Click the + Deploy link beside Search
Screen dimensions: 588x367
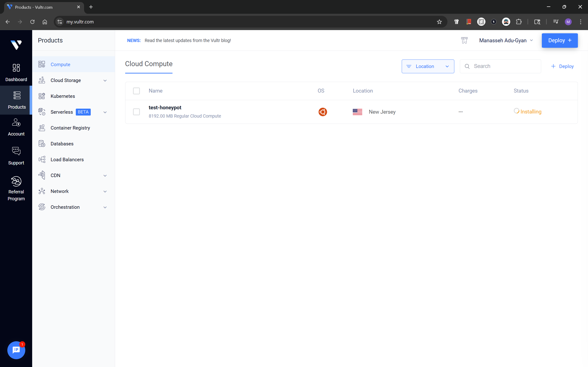coord(562,66)
